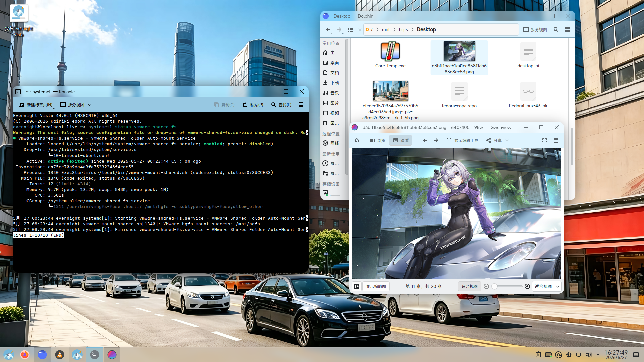Open Gwenview hamburger menu
The image size is (644, 362).
click(x=556, y=141)
